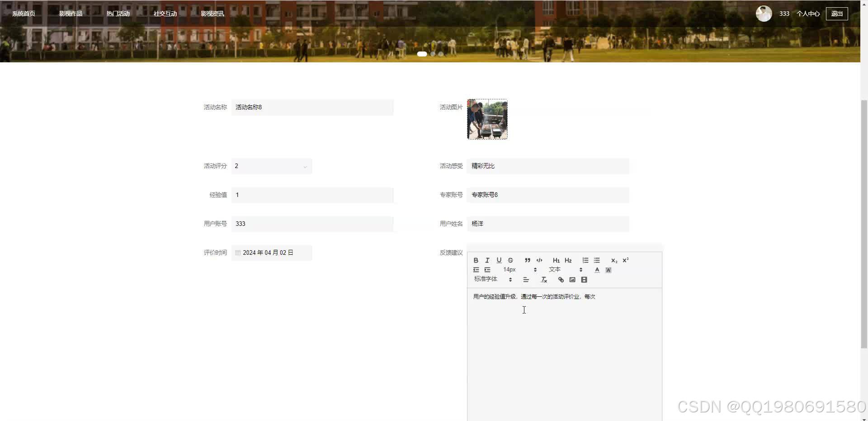Apply strikethrough to the feedback text

click(510, 260)
